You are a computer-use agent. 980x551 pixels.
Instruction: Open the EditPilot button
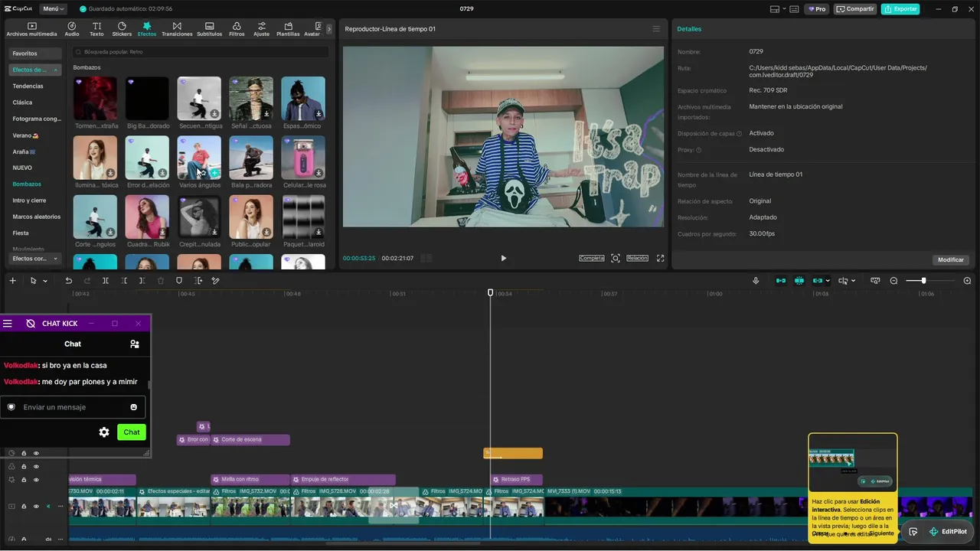click(948, 532)
